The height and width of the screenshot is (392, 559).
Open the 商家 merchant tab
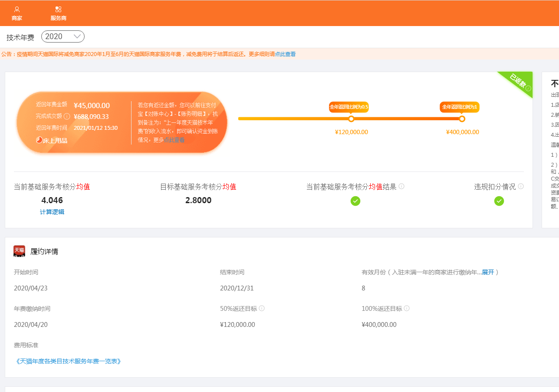[x=17, y=13]
